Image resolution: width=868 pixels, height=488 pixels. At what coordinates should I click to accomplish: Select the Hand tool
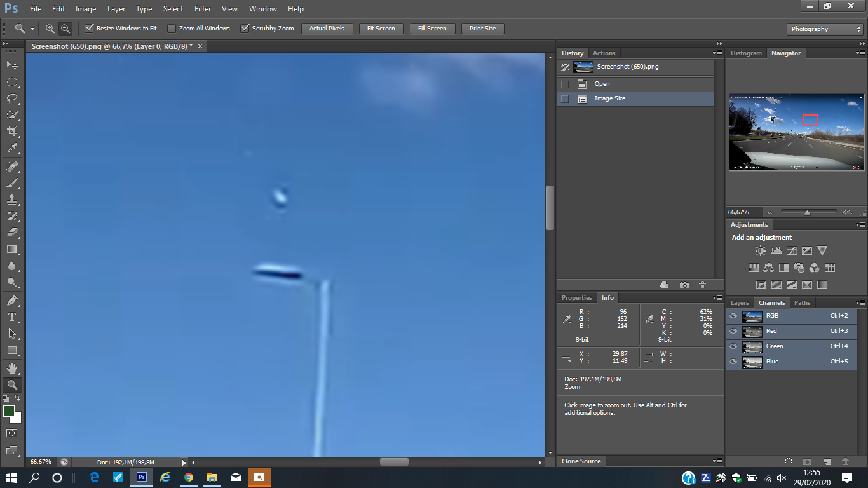pos(12,368)
